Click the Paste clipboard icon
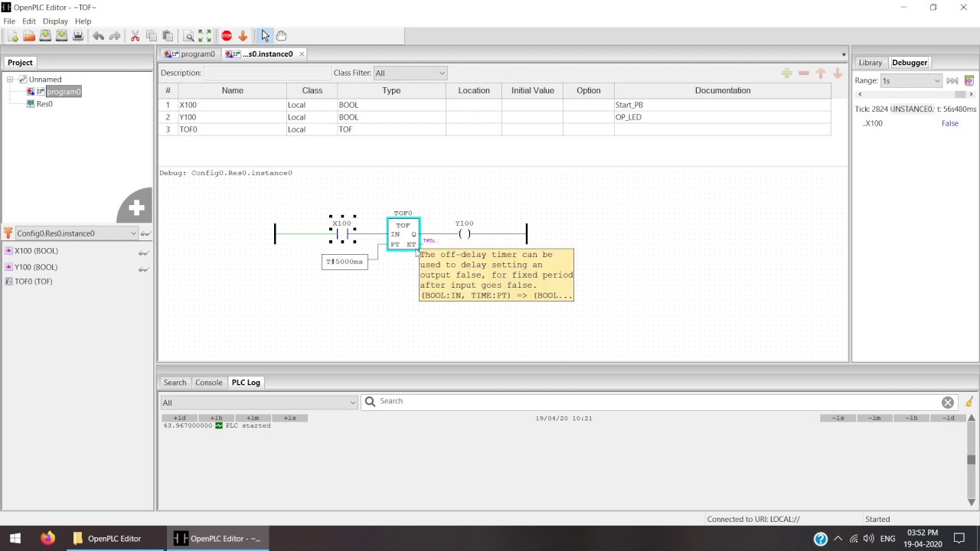 pyautogui.click(x=168, y=36)
